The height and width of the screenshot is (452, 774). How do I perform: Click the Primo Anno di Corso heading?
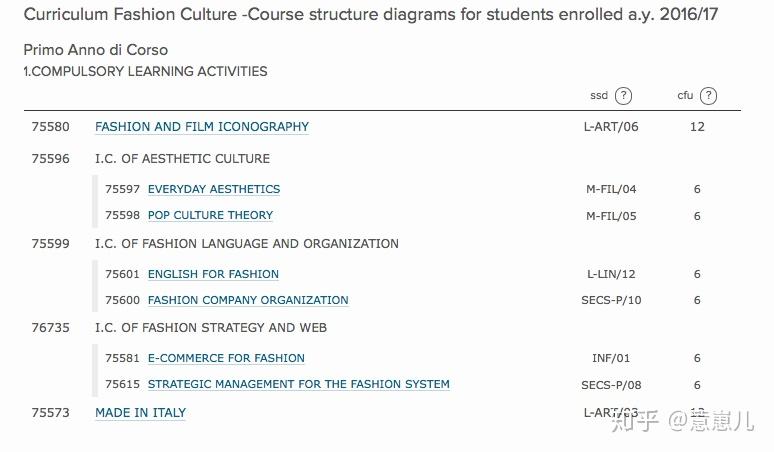pyautogui.click(x=95, y=50)
